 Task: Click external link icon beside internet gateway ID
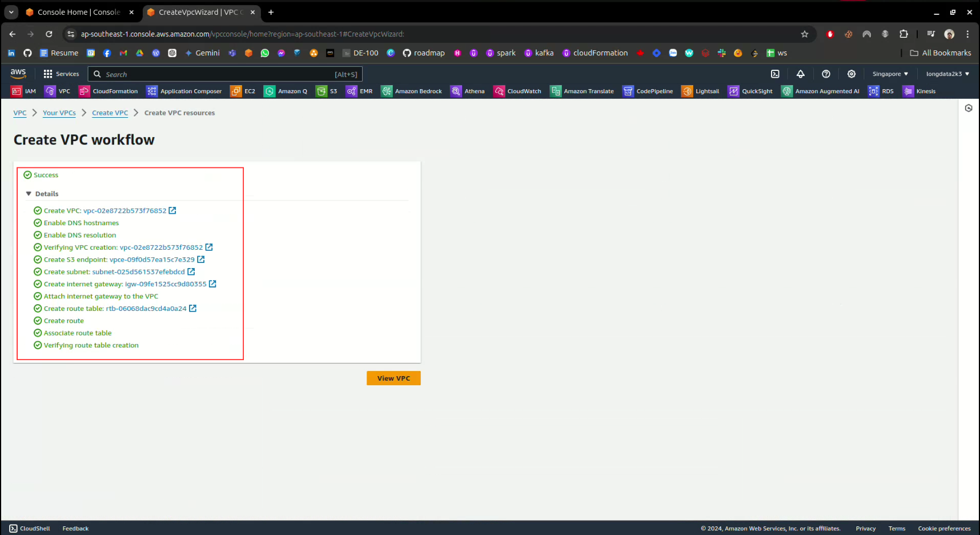coord(212,284)
